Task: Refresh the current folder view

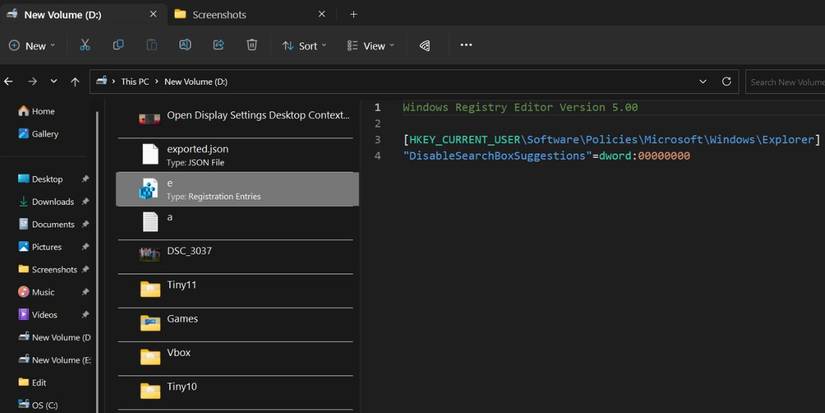Action: pos(727,82)
